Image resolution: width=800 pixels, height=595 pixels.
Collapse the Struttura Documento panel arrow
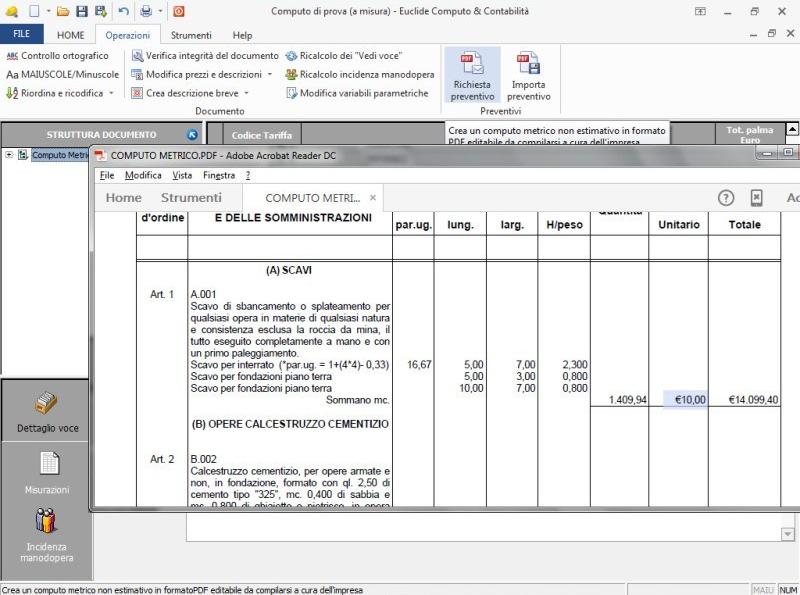tap(190, 133)
